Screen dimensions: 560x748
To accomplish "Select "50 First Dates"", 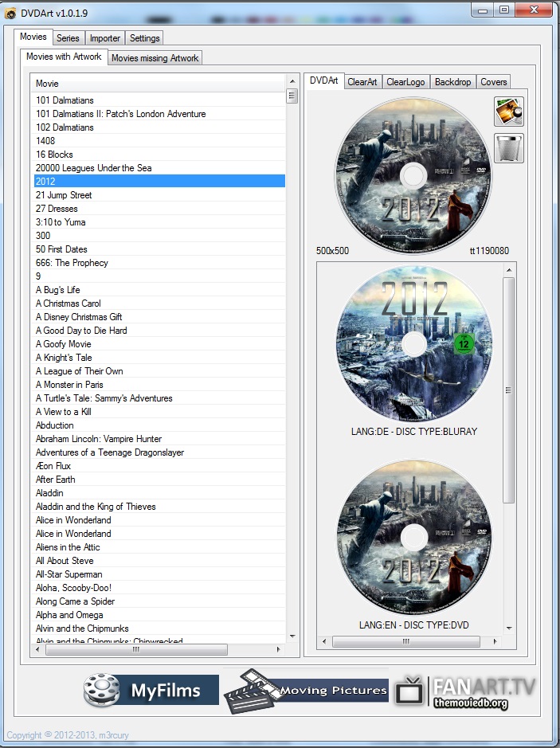I will [160, 249].
